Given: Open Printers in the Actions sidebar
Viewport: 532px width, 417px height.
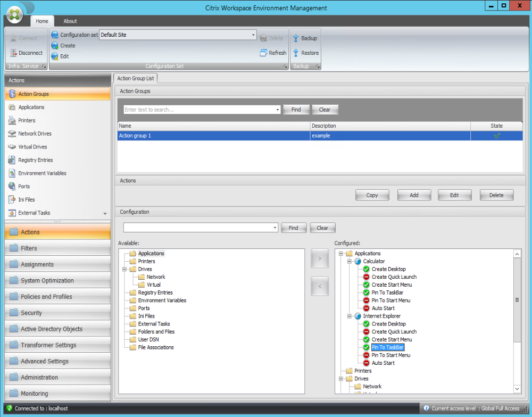Looking at the screenshot, I should [27, 120].
